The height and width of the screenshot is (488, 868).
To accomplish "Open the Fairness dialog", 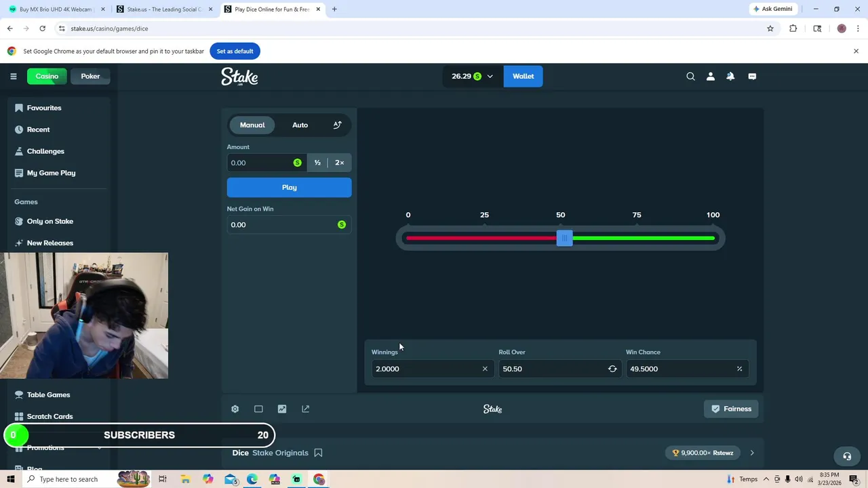I will pyautogui.click(x=731, y=409).
